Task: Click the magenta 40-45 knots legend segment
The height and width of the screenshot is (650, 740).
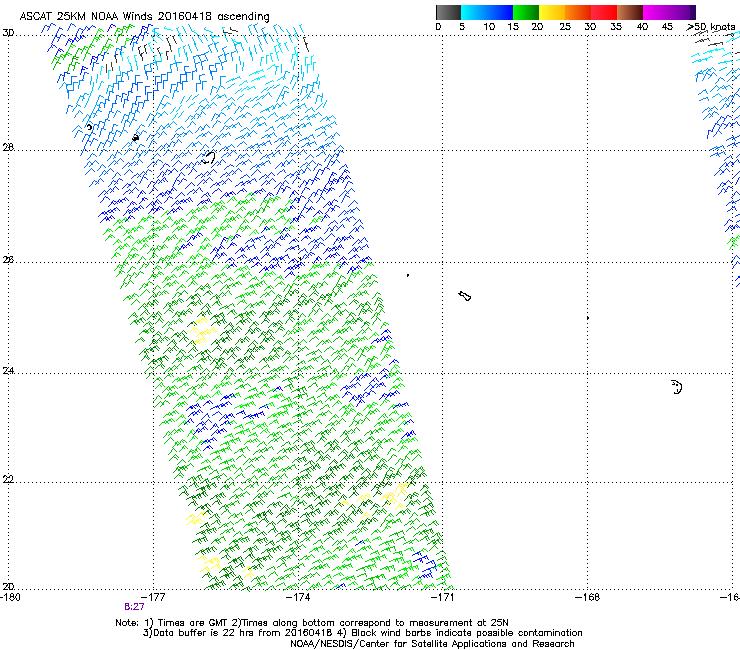Action: (x=656, y=12)
